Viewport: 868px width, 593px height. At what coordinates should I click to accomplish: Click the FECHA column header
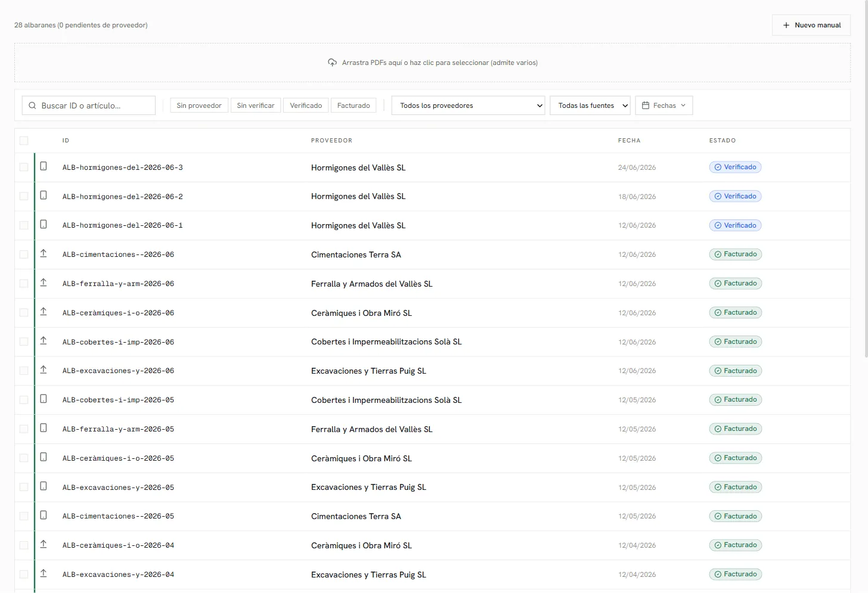tap(629, 141)
